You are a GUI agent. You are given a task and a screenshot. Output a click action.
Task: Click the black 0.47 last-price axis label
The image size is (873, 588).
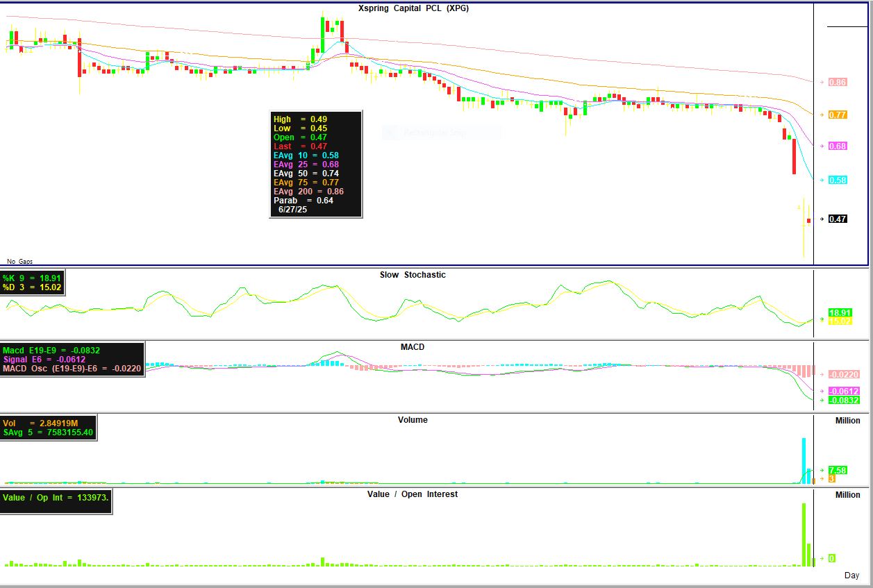(x=838, y=219)
